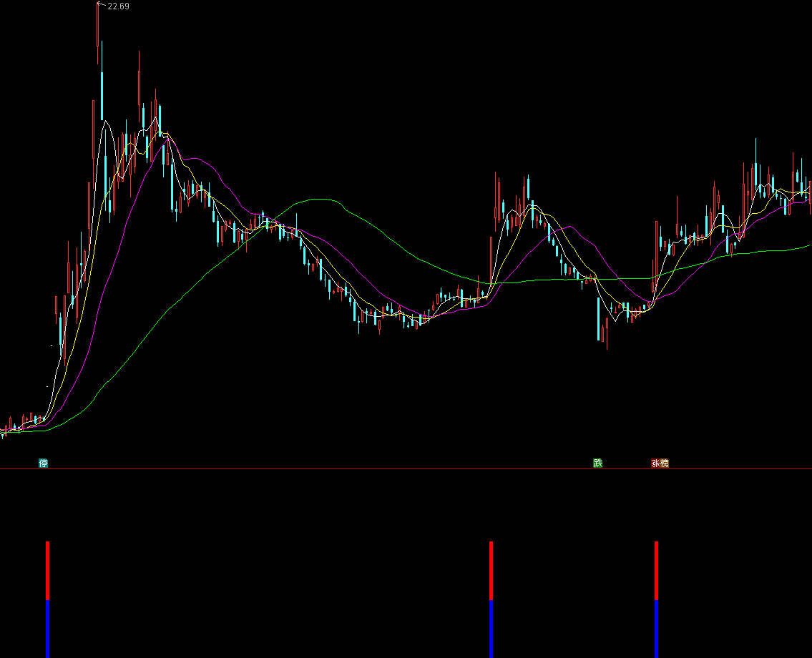The height and width of the screenshot is (658, 812).
Task: Open the red 涨榜 marker
Action: click(x=659, y=463)
